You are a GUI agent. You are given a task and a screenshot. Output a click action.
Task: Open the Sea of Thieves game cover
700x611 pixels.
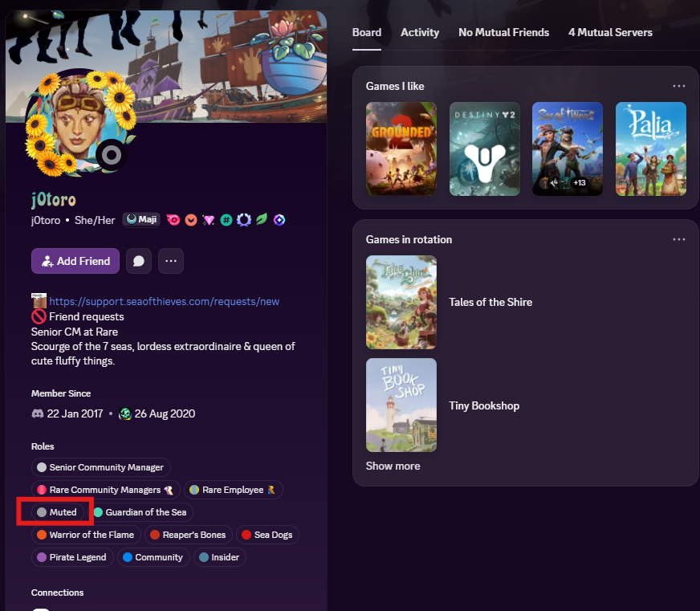point(568,149)
